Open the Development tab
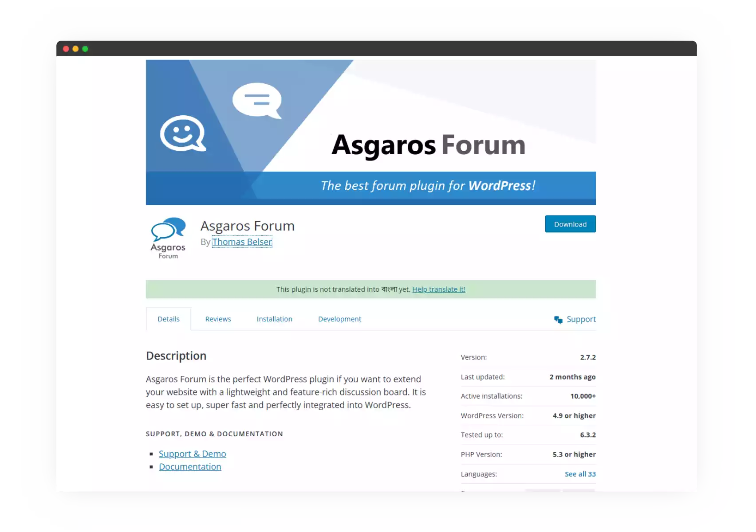 click(339, 319)
